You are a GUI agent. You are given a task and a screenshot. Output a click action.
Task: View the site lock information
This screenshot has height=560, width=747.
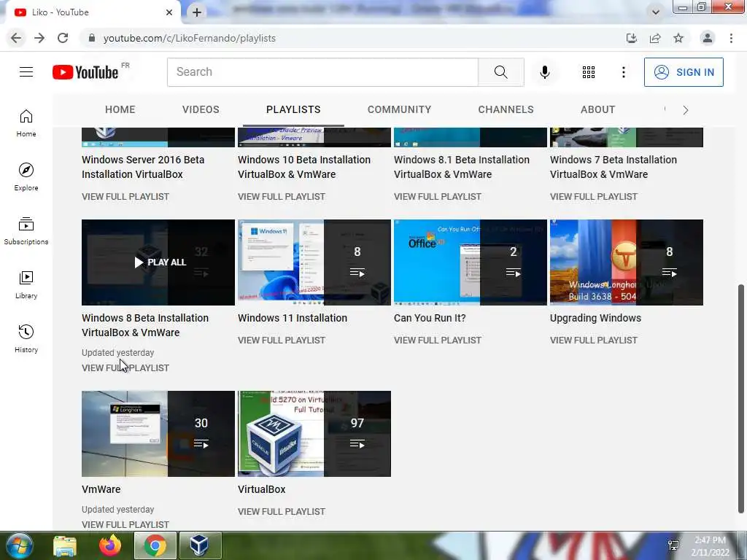(92, 38)
